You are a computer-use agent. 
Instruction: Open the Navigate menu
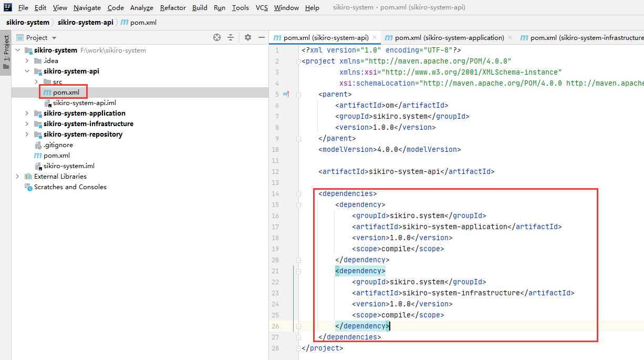87,7
